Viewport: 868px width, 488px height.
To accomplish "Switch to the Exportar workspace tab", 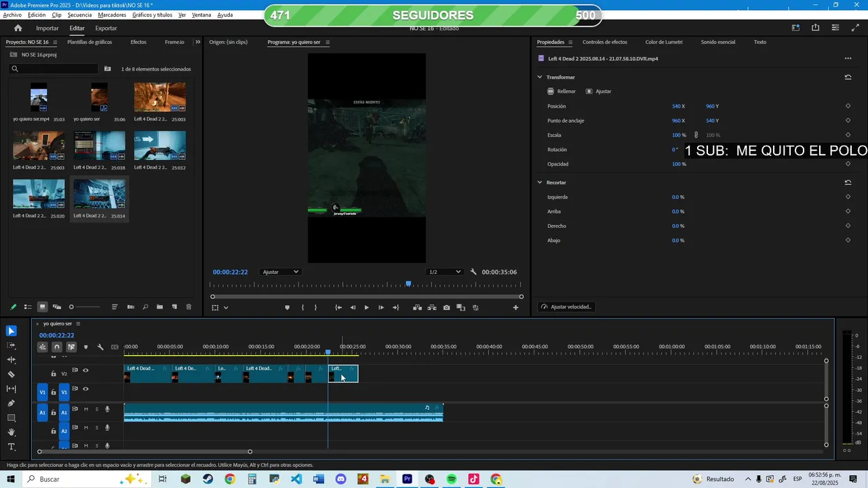I will (106, 28).
